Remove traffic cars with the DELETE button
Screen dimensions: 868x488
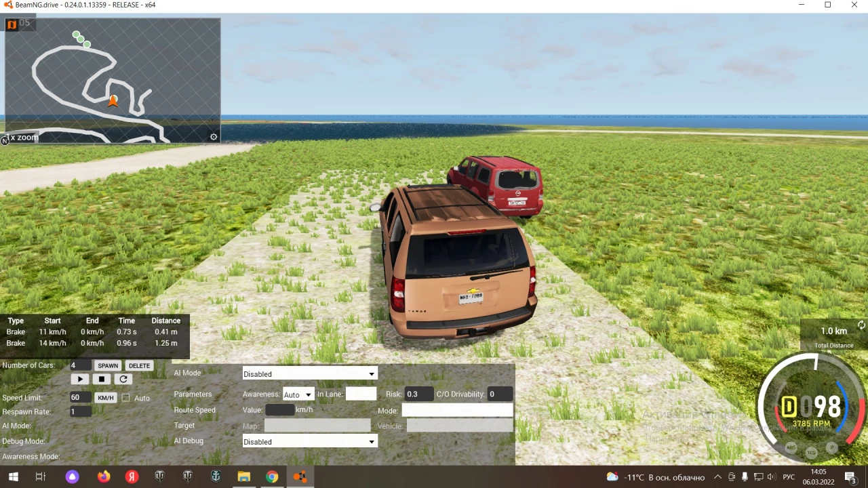138,365
